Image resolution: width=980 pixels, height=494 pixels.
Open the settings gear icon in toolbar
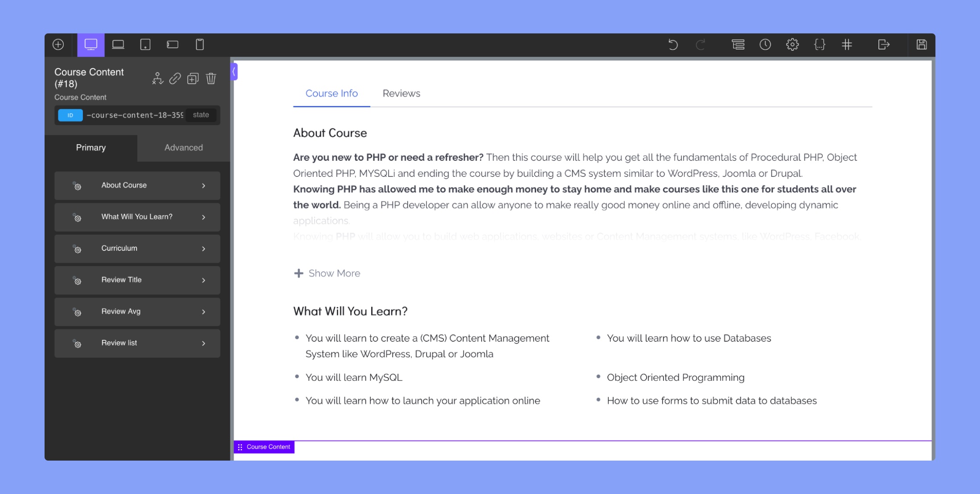[x=792, y=44]
